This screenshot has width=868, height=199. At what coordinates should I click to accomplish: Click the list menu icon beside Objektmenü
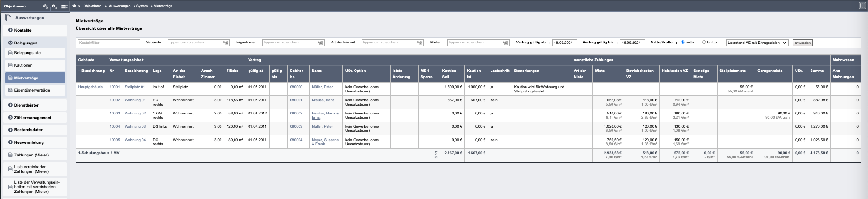point(64,7)
